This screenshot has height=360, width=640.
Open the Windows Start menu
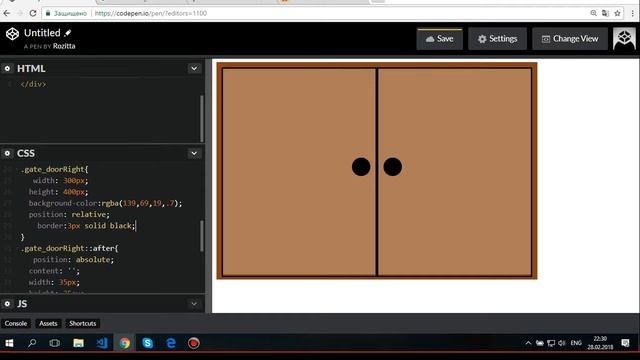click(9, 343)
